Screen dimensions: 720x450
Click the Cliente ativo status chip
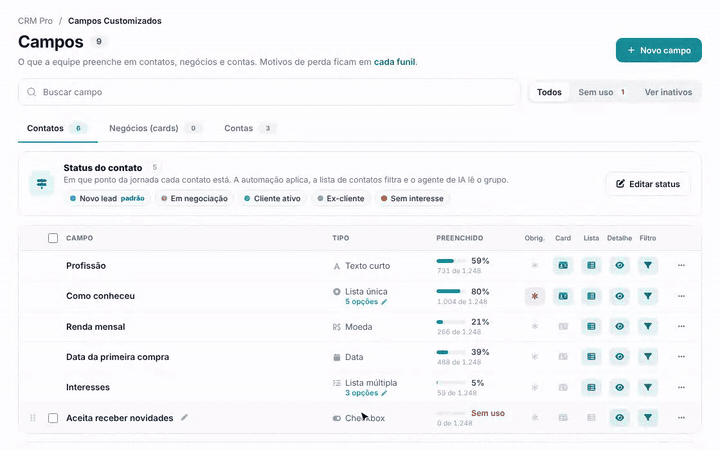click(272, 198)
